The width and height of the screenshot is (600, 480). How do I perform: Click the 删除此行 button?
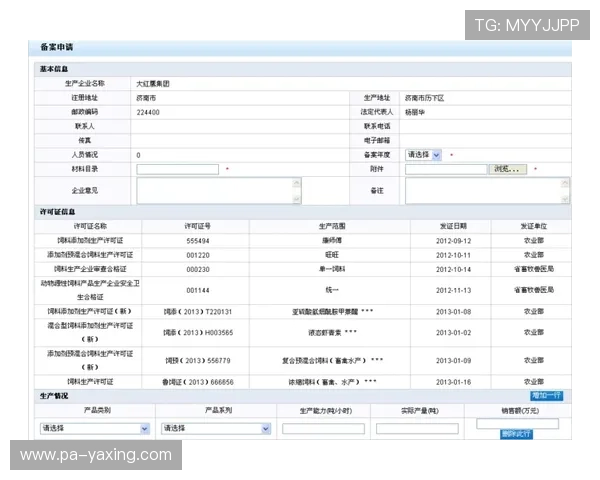tap(516, 434)
